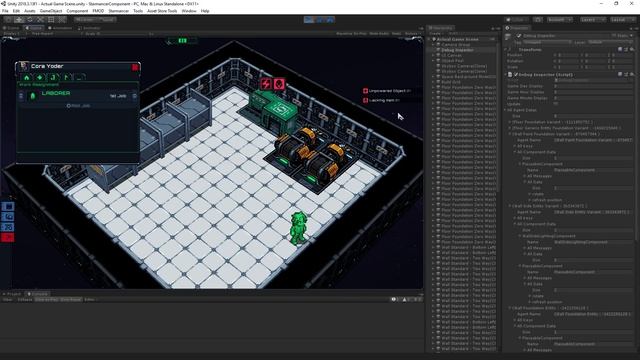Open the Layout dropdown
640x360 pixels.
622,20
